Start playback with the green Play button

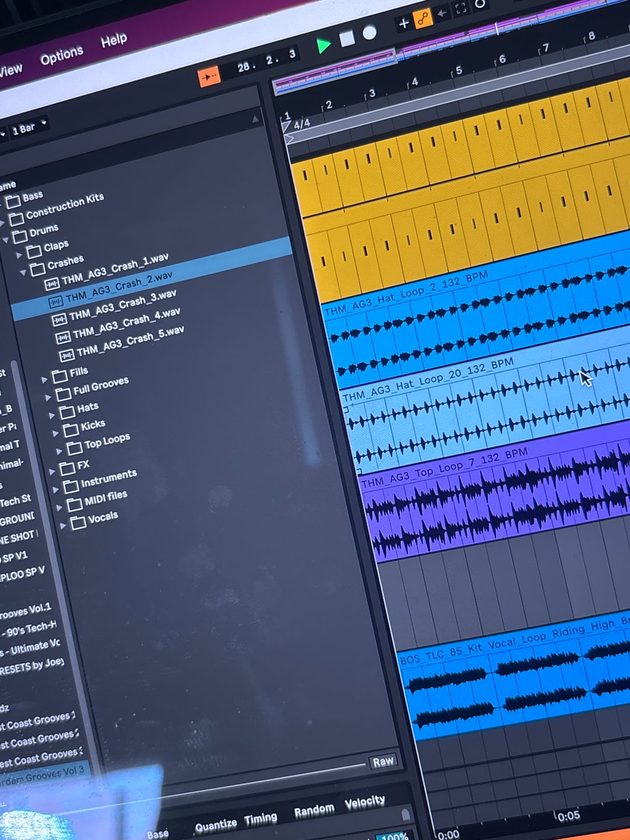323,45
